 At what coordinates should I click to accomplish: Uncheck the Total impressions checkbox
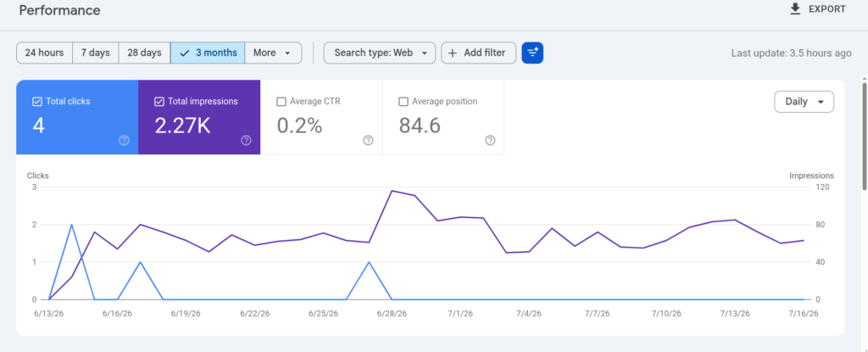pos(159,102)
